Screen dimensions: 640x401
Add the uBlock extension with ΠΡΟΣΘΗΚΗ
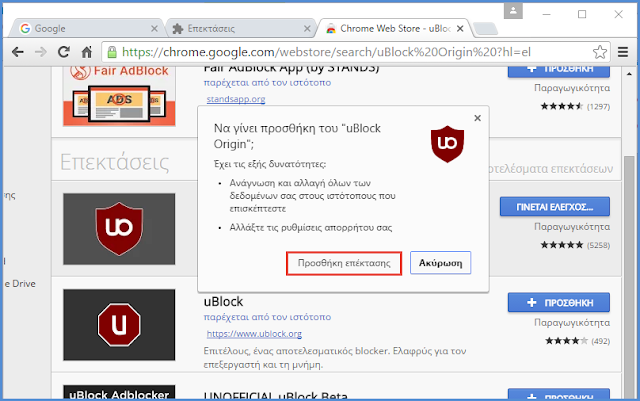tap(559, 303)
